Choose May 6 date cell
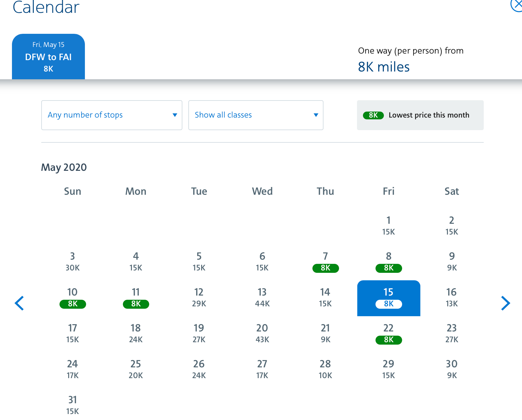 (x=262, y=262)
